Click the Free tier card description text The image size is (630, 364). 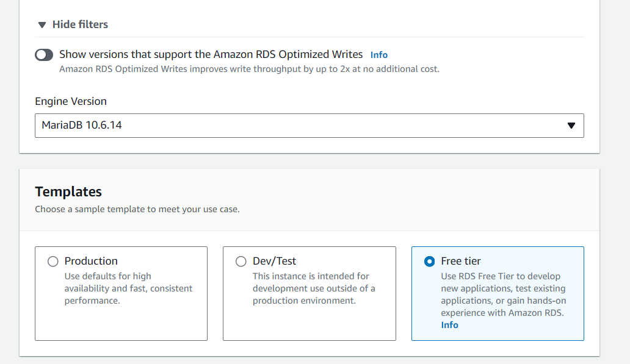pos(504,294)
